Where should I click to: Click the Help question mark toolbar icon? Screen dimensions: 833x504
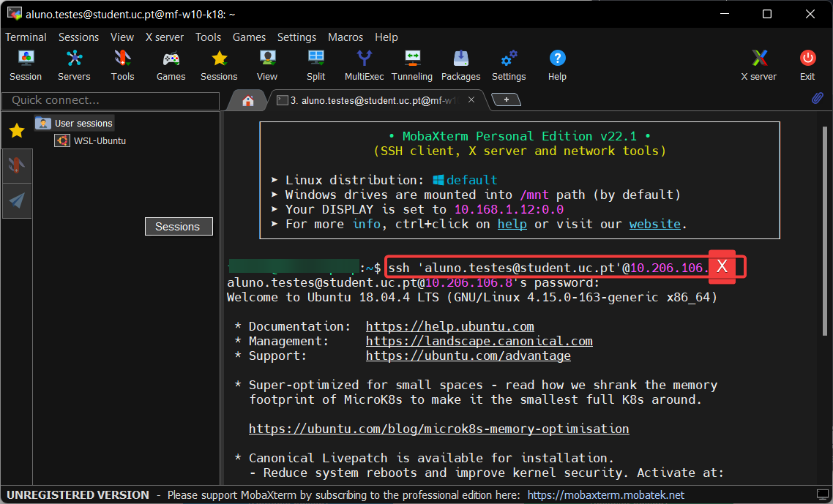[x=557, y=65]
